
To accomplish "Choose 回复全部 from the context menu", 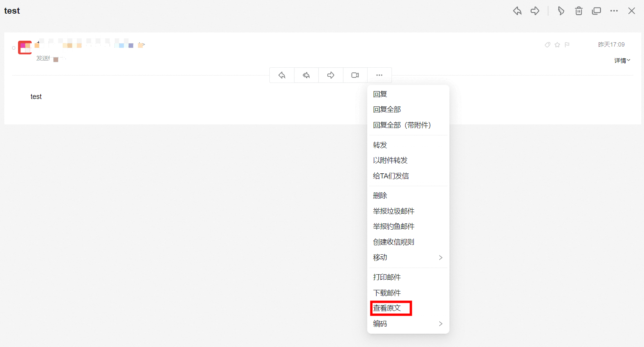I will 408,110.
